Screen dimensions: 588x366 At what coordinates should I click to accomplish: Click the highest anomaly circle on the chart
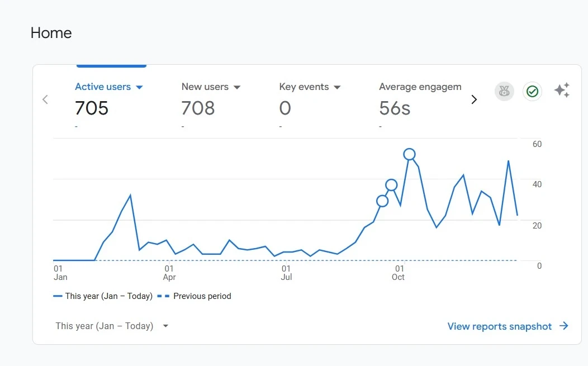coord(409,154)
